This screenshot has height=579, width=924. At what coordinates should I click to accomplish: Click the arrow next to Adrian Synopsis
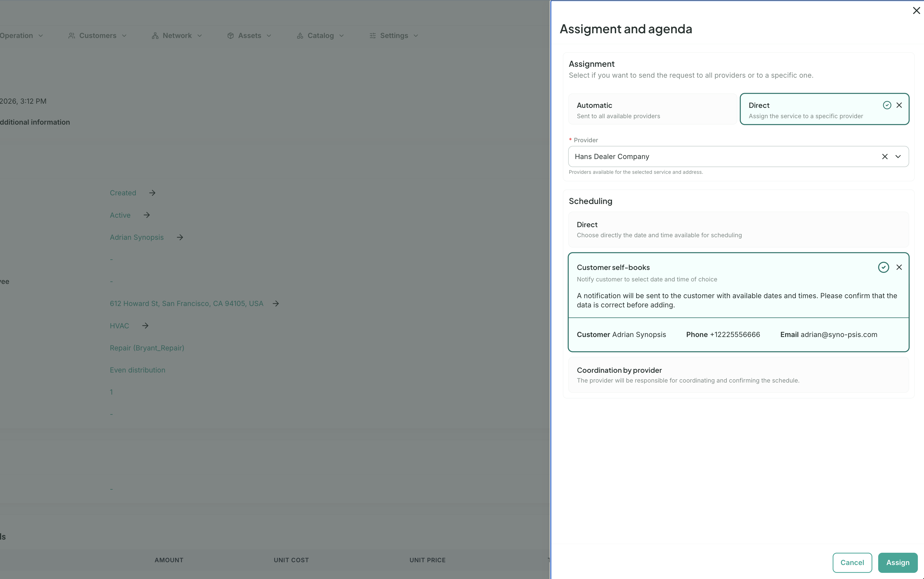tap(180, 238)
